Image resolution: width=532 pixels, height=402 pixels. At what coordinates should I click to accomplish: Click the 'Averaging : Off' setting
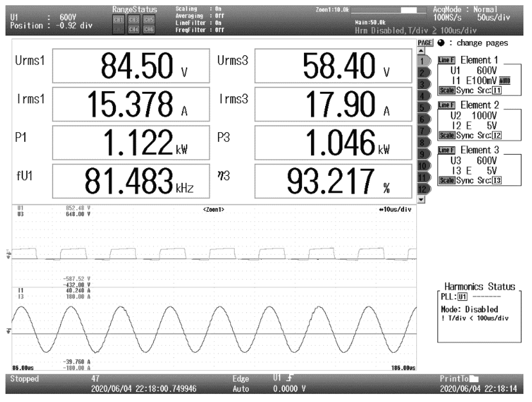tap(200, 16)
